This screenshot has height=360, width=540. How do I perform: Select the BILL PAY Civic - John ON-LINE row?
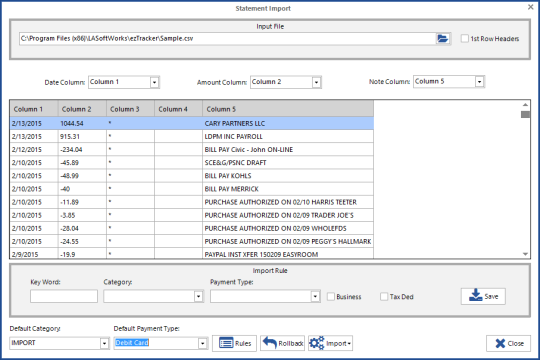point(192,150)
